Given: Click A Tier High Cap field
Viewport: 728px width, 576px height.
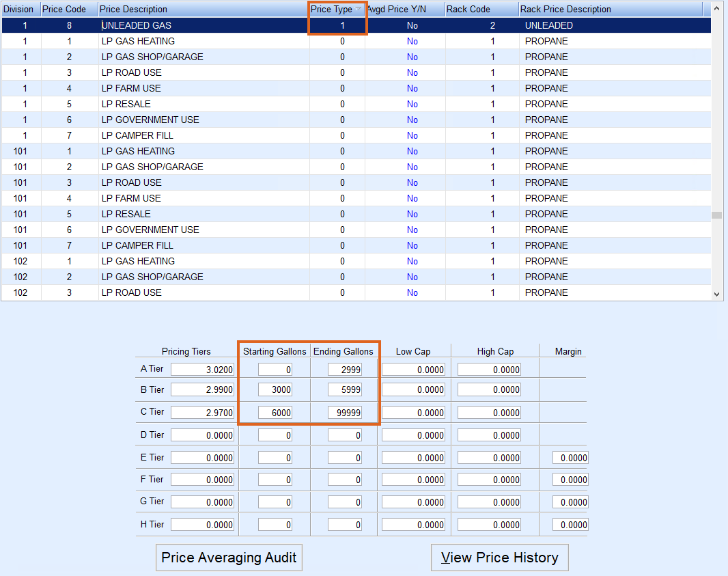Looking at the screenshot, I should click(x=490, y=369).
